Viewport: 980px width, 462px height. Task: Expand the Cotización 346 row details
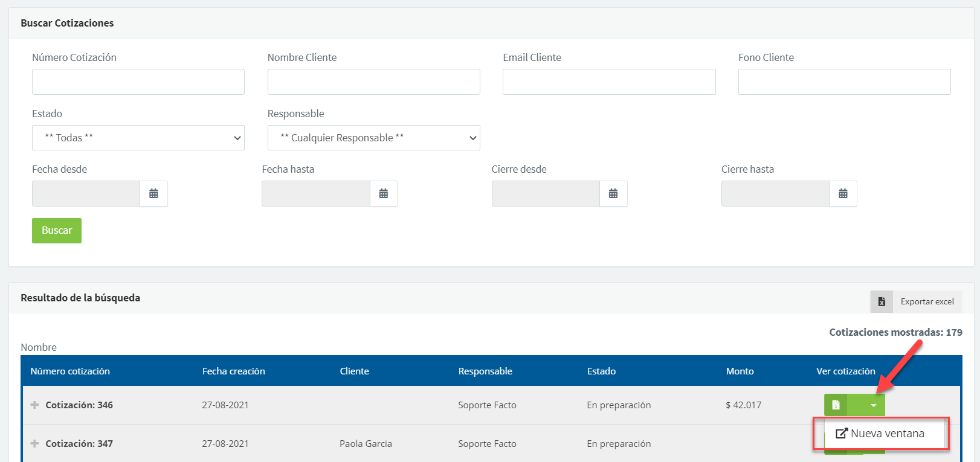(x=34, y=405)
